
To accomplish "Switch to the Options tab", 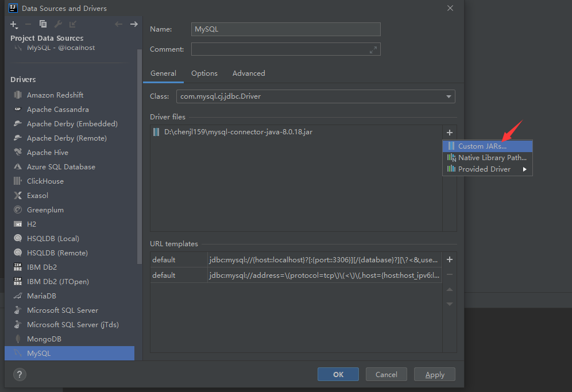I will coord(204,73).
